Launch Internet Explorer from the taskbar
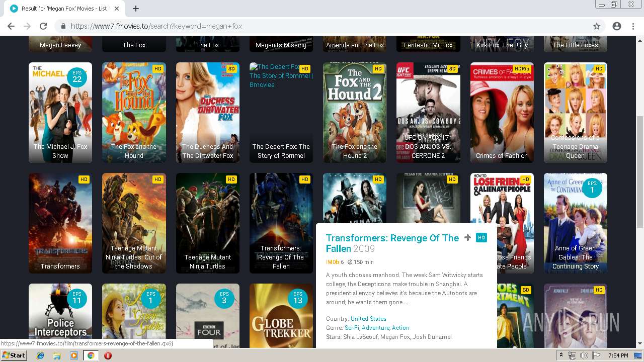The width and height of the screenshot is (644, 362). click(x=40, y=355)
